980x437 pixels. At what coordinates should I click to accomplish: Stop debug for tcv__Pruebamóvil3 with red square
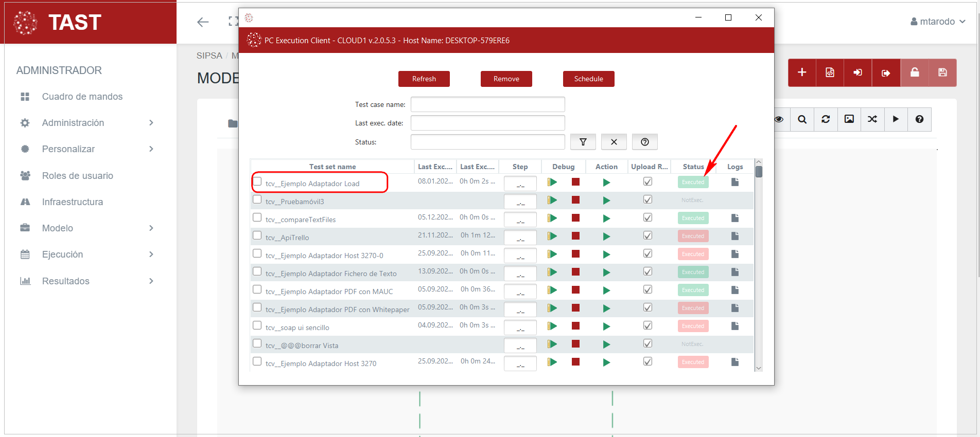[575, 200]
